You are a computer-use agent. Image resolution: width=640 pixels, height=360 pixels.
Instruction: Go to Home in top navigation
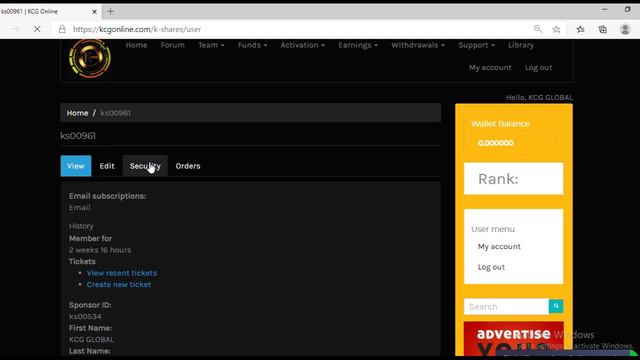click(136, 45)
